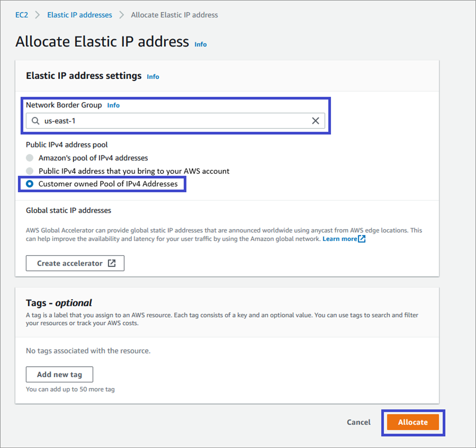476x448 pixels.
Task: Open Info next to Network Border Group
Action: pyautogui.click(x=113, y=105)
